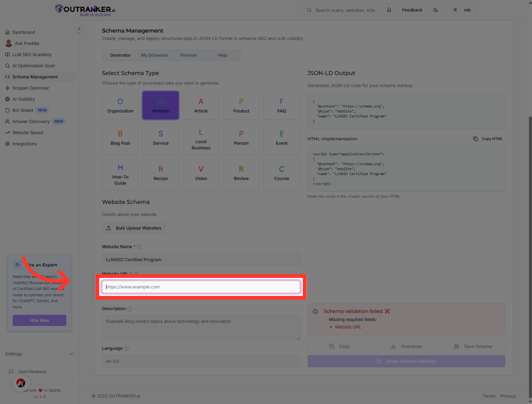
Task: Click Bulk Upload Websites button
Action: coord(134,228)
